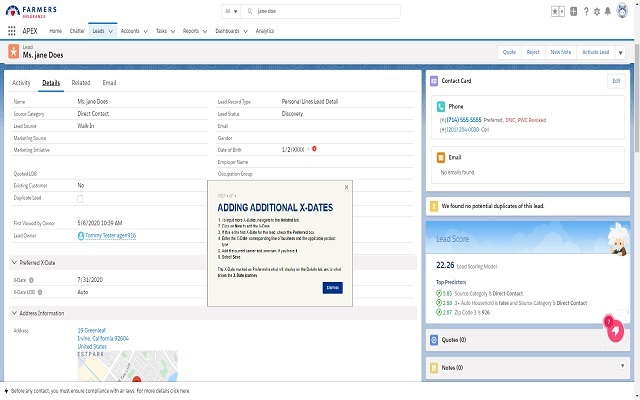The width and height of the screenshot is (640, 400).
Task: Collapse the Preferred X-Date section
Action: tap(14, 263)
